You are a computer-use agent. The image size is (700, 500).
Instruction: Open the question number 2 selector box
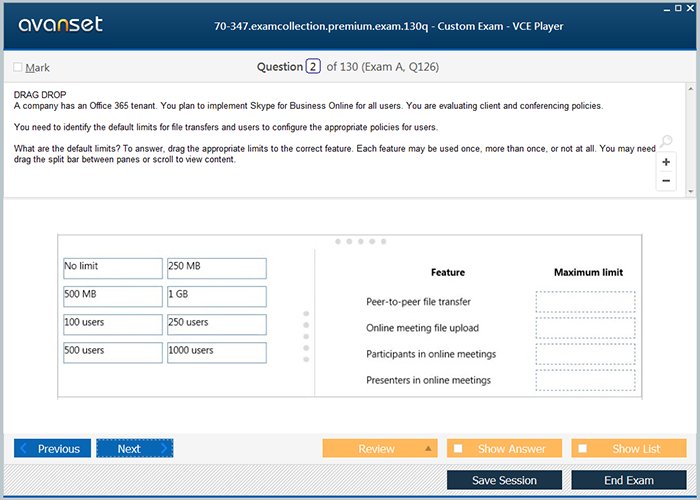pyautogui.click(x=313, y=67)
